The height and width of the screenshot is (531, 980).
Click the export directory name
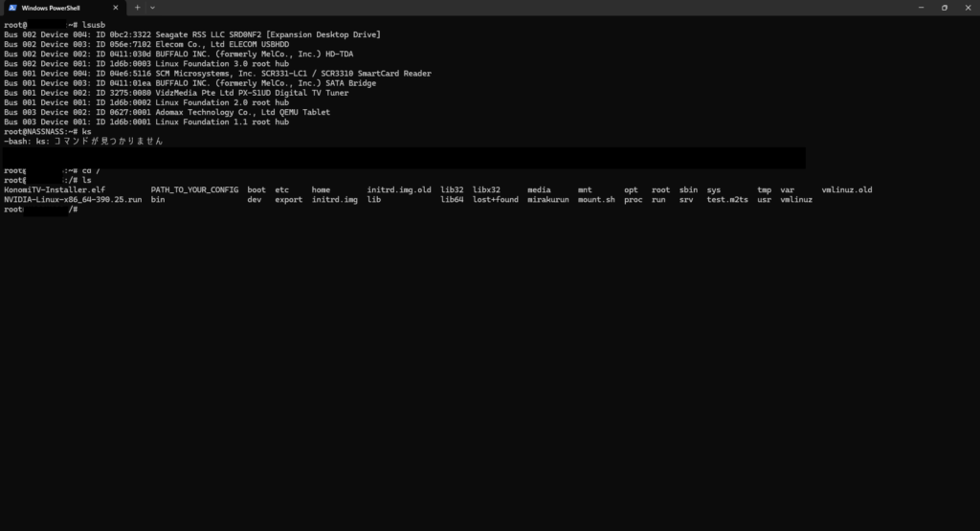click(x=289, y=200)
